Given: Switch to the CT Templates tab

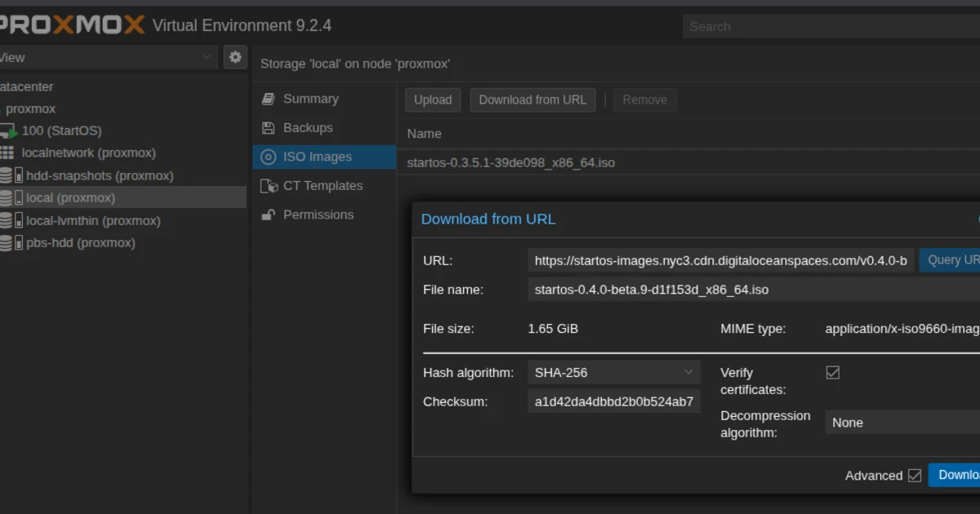Looking at the screenshot, I should [x=324, y=186].
